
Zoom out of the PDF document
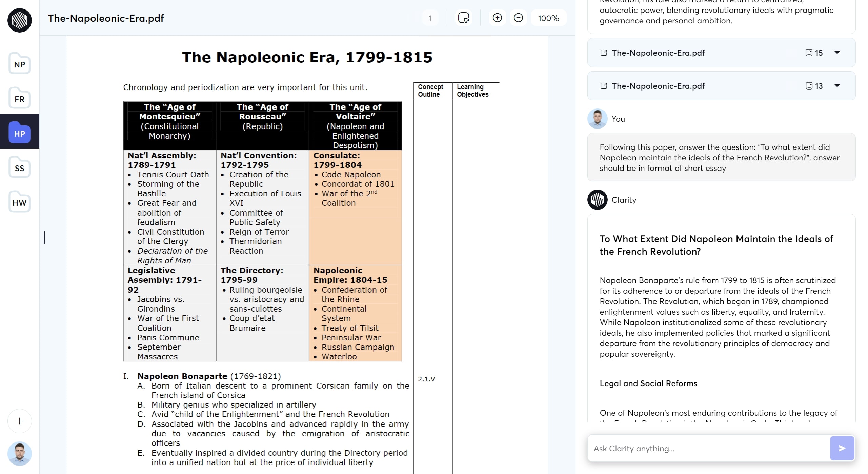pos(518,18)
